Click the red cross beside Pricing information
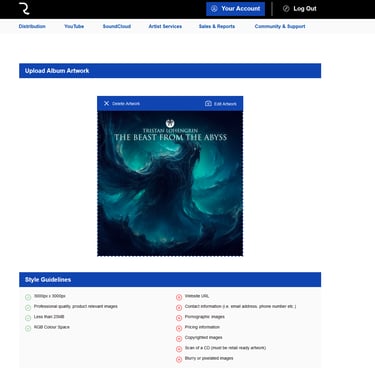Image resolution: width=375 pixels, height=375 pixels. [179, 328]
